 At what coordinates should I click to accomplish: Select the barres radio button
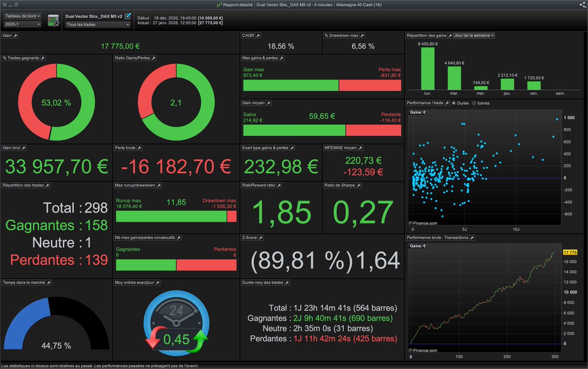point(474,103)
